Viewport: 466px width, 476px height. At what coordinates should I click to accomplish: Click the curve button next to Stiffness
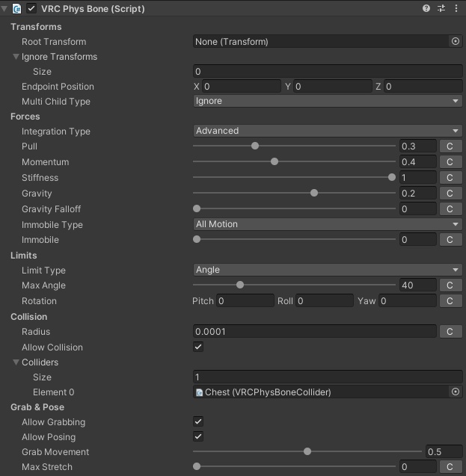click(x=450, y=178)
